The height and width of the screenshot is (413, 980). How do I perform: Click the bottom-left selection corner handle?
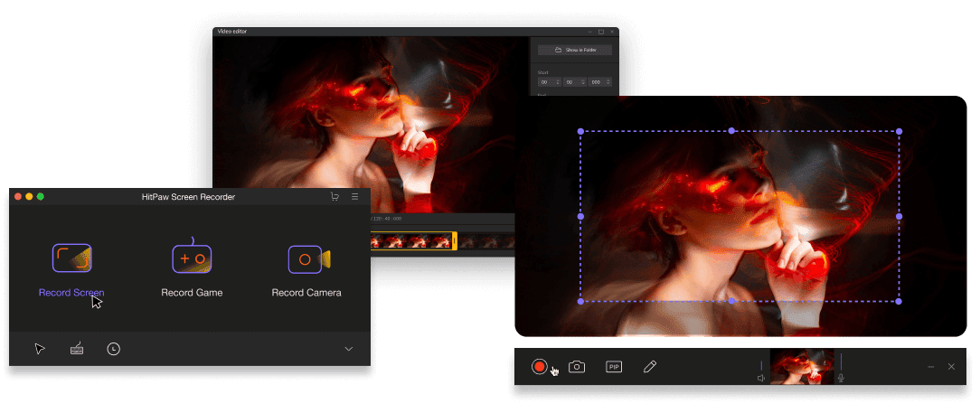580,301
